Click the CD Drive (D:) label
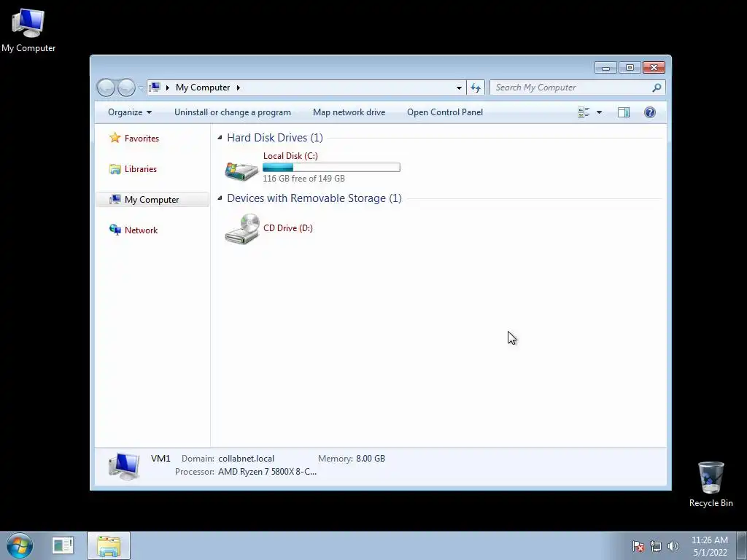The image size is (747, 560). pyautogui.click(x=287, y=228)
